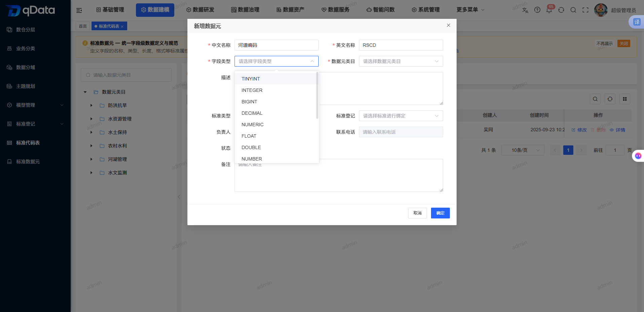Click 确定 button in dialog
Viewport: 644px width, 312px height.
click(x=440, y=213)
